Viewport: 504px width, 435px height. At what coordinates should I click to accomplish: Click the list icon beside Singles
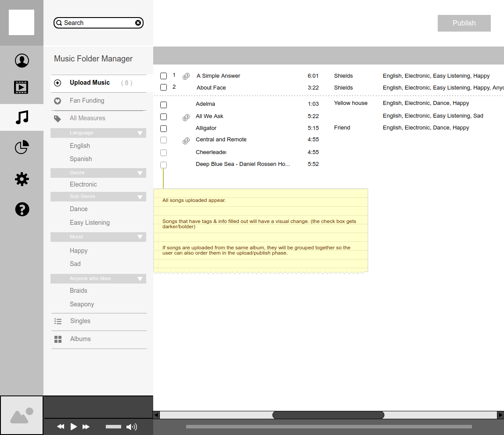(x=58, y=321)
